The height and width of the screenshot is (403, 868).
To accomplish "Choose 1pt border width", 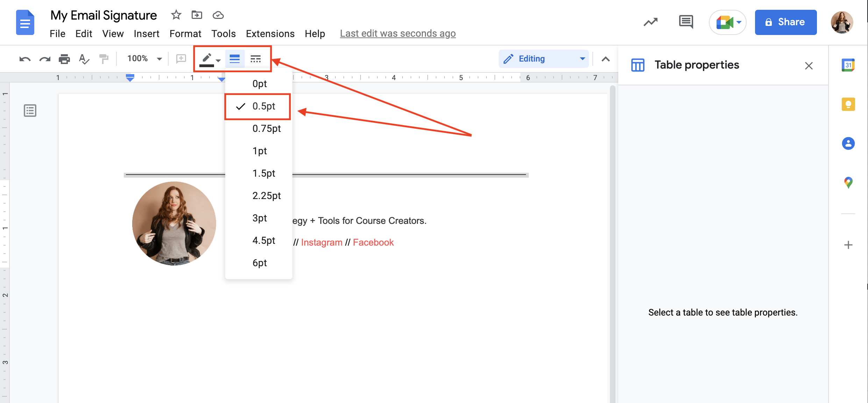I will pos(259,151).
